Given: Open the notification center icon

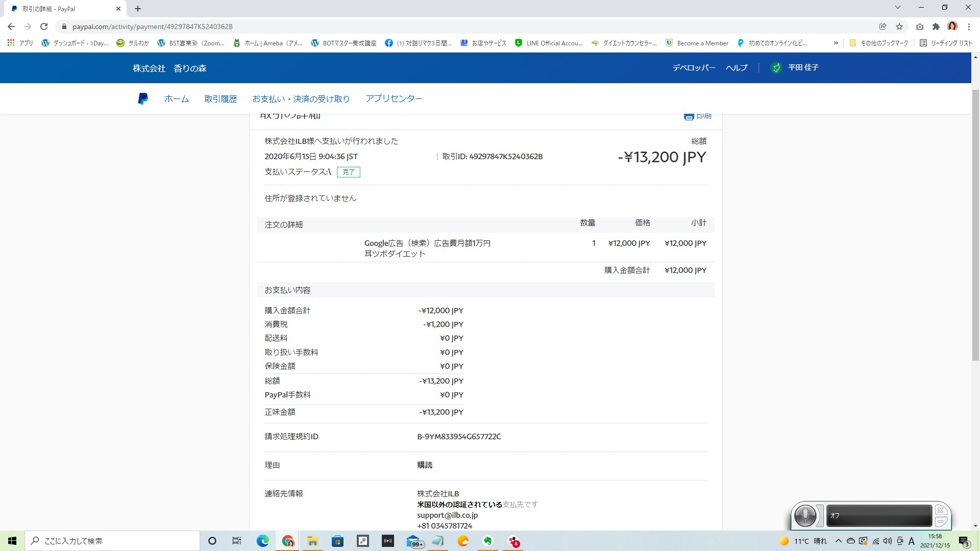Looking at the screenshot, I should 964,541.
